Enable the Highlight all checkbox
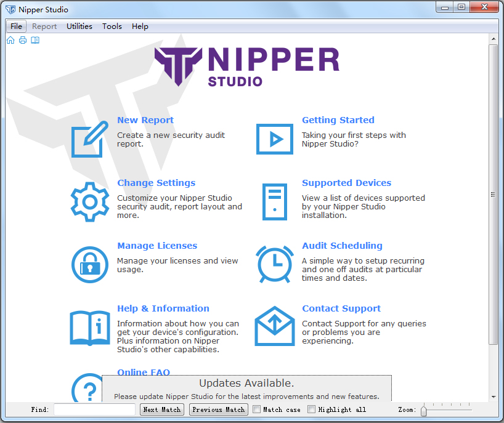The image size is (504, 423). [x=312, y=409]
